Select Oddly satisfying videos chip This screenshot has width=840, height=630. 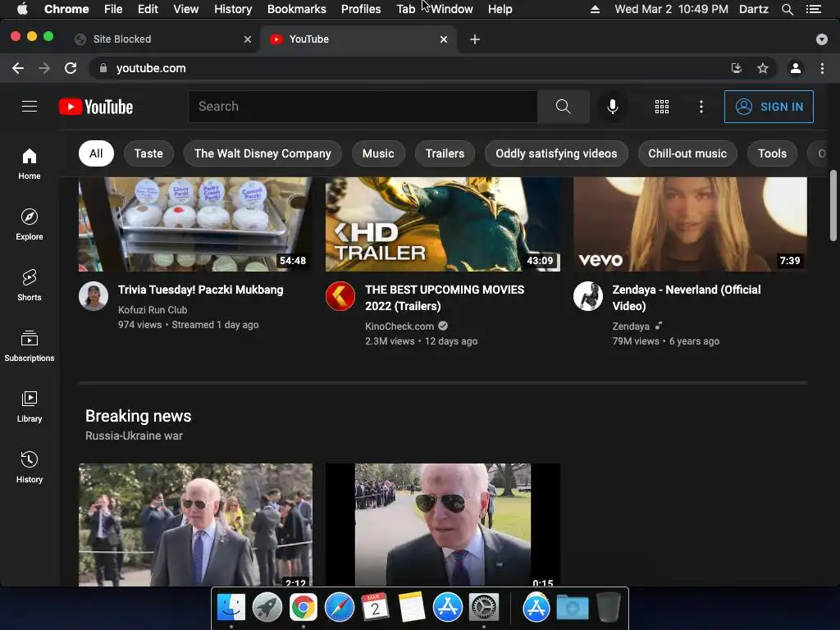tap(556, 153)
